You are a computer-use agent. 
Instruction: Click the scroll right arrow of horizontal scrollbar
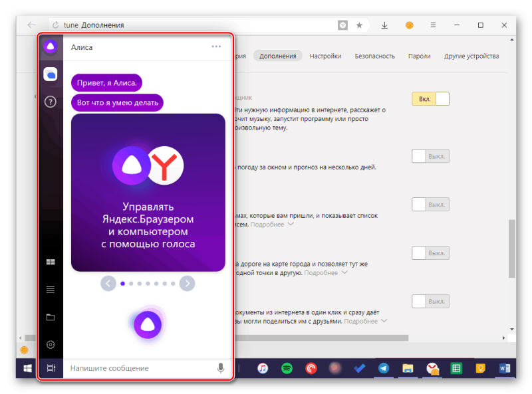pyautogui.click(x=504, y=338)
